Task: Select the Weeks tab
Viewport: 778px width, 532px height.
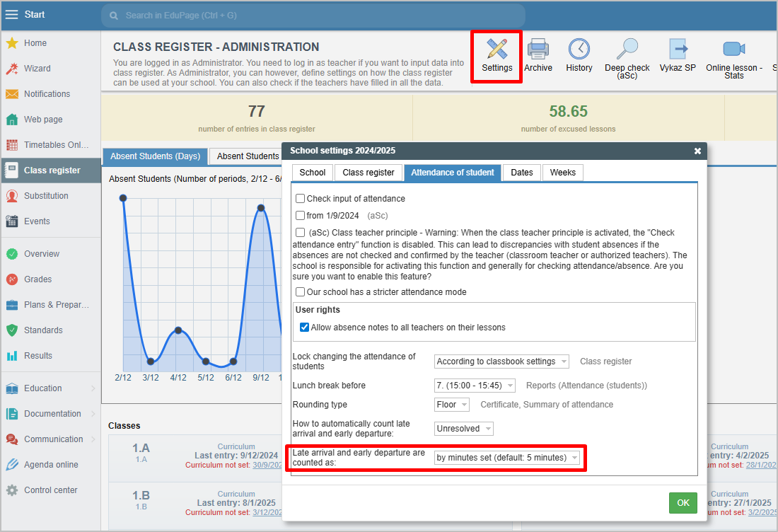Action: point(562,173)
